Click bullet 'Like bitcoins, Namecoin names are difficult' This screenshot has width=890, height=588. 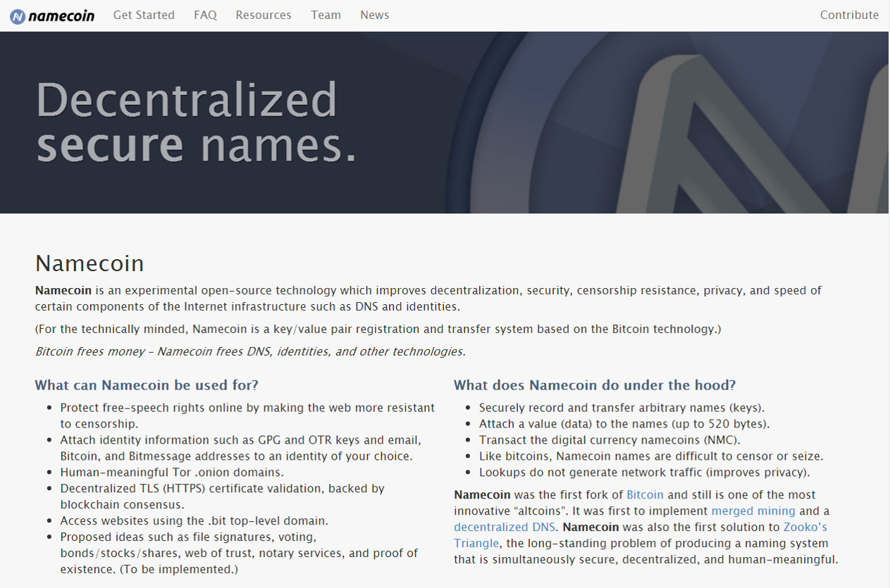tap(651, 456)
